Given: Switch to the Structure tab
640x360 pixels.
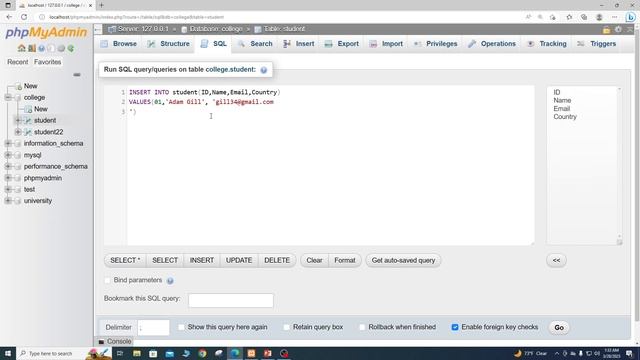Looking at the screenshot, I should click(x=169, y=44).
